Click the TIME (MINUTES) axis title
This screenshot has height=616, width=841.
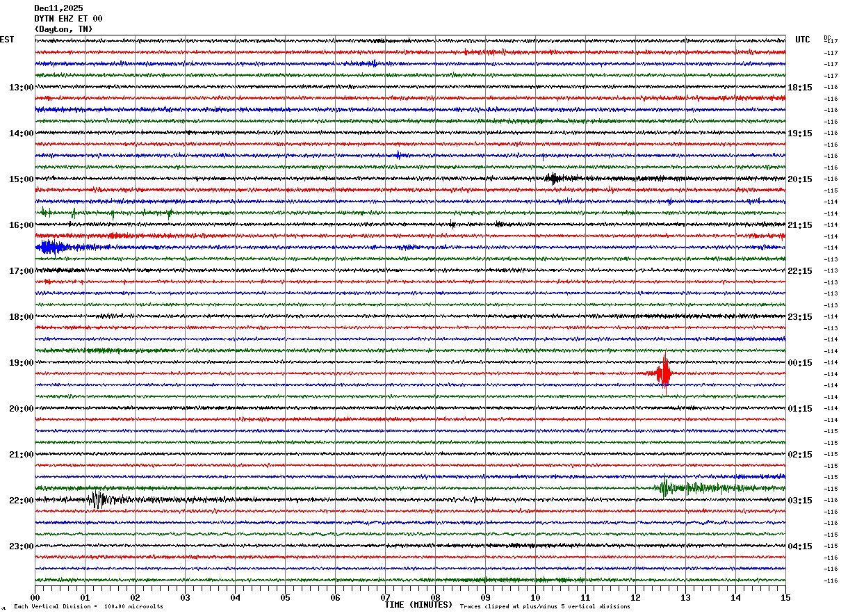point(418,605)
